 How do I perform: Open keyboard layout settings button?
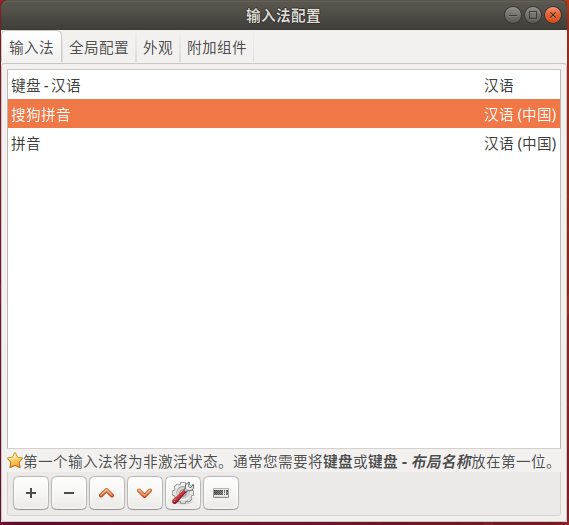pos(221,493)
